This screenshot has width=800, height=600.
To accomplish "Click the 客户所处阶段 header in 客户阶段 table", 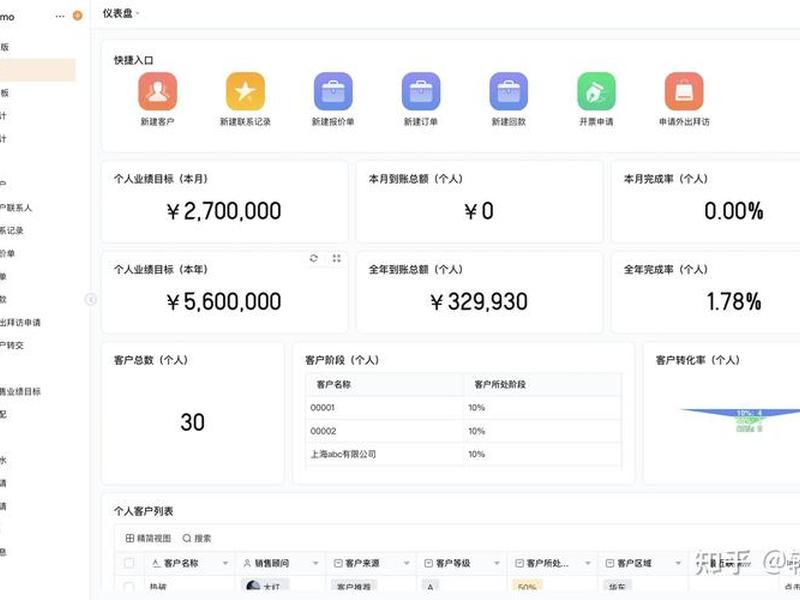I will (x=500, y=384).
